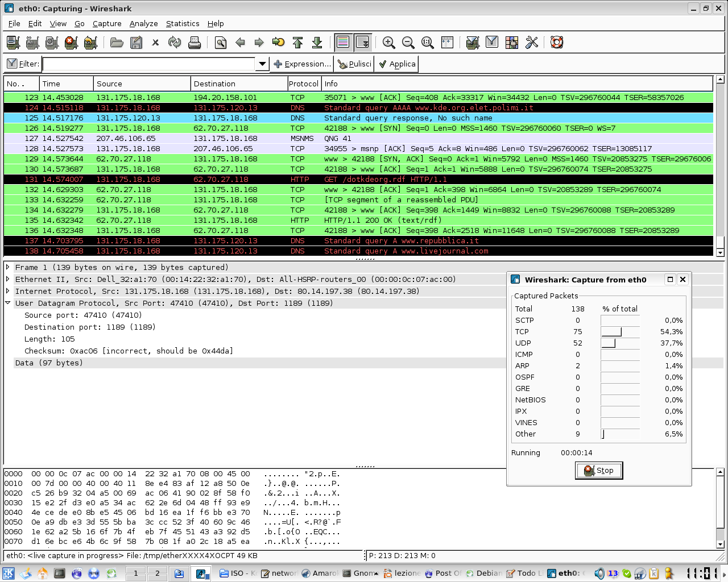Go forward in packet history arrow

[x=259, y=43]
